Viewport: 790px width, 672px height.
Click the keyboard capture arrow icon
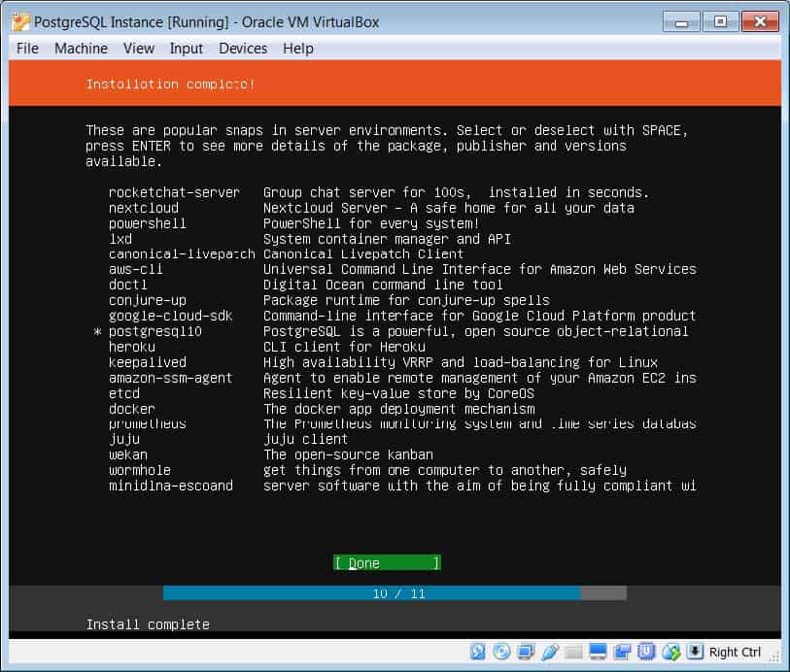click(x=694, y=652)
